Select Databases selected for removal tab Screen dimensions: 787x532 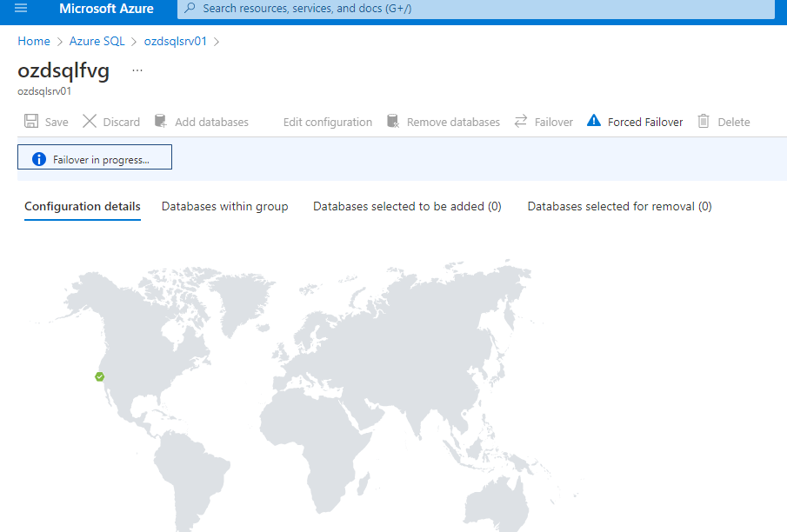pos(619,206)
